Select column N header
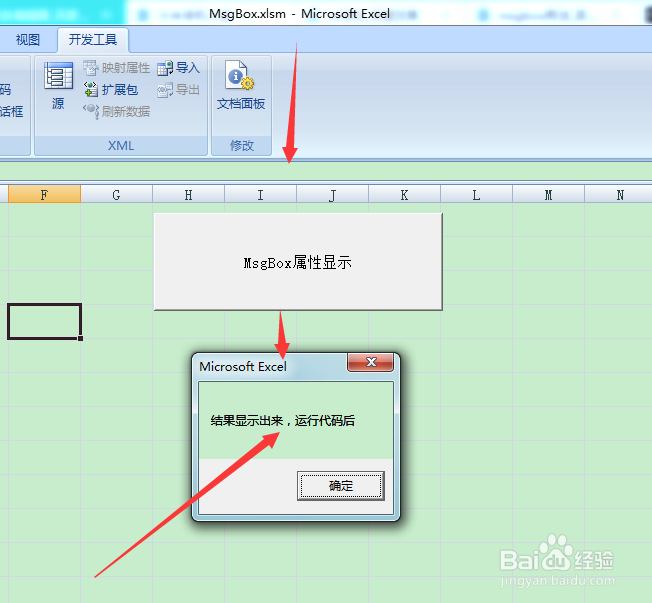Image resolution: width=652 pixels, height=603 pixels. pyautogui.click(x=618, y=195)
